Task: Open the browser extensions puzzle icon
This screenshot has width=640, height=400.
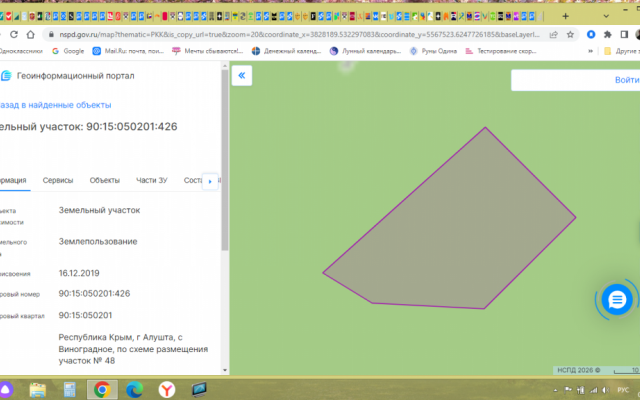Action: (607, 32)
